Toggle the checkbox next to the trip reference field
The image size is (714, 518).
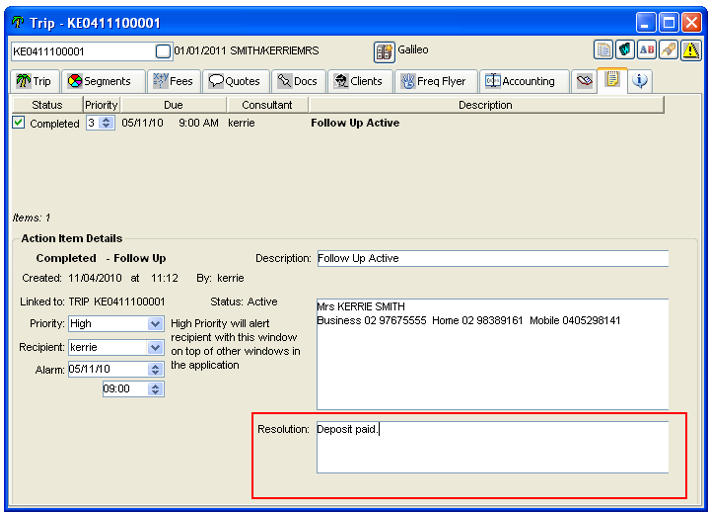coord(164,51)
